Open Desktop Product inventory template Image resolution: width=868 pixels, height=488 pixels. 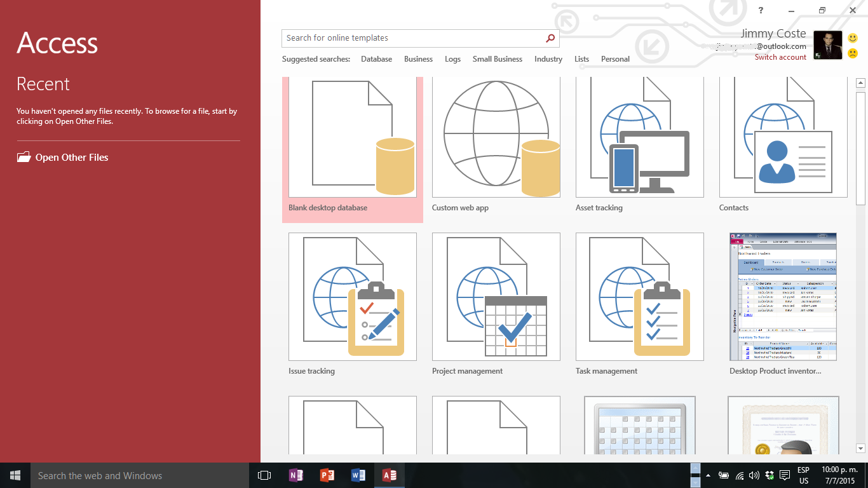click(x=783, y=305)
